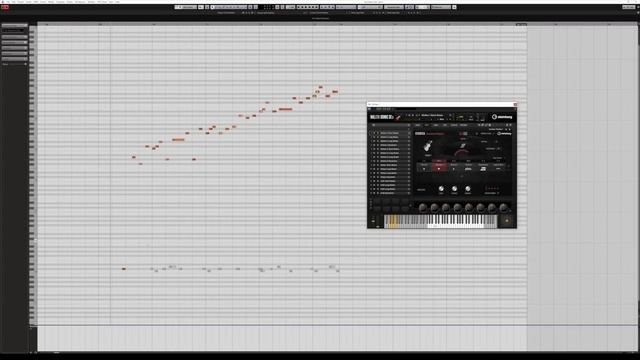Click the guitar icon beside the HALion Sonic SE logo

[398, 117]
